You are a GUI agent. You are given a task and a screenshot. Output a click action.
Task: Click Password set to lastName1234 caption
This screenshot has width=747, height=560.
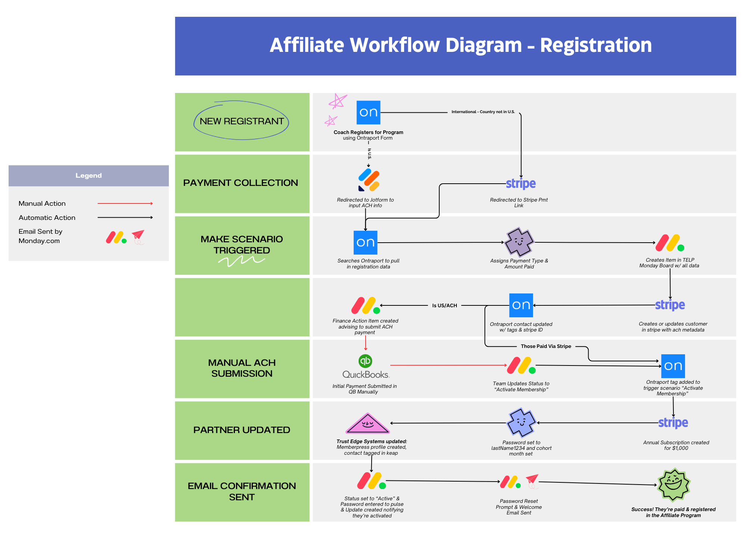[521, 448]
